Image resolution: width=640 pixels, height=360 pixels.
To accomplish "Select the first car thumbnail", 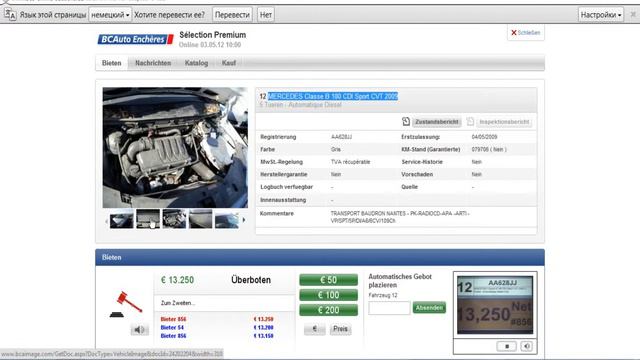I will pyautogui.click(x=122, y=219).
